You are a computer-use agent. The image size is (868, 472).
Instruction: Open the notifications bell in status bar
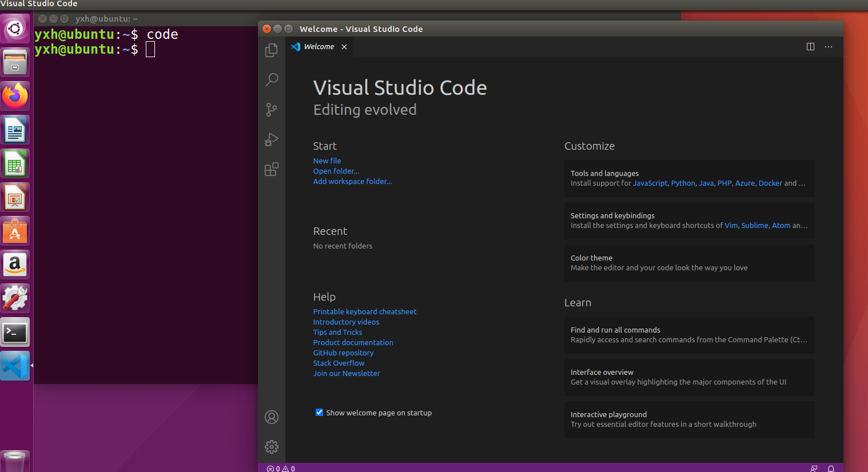[831, 468]
